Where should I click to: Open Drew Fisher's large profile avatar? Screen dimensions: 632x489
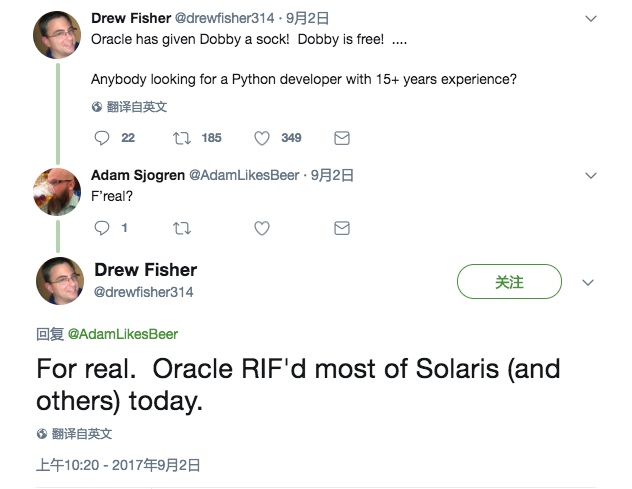[x=60, y=281]
